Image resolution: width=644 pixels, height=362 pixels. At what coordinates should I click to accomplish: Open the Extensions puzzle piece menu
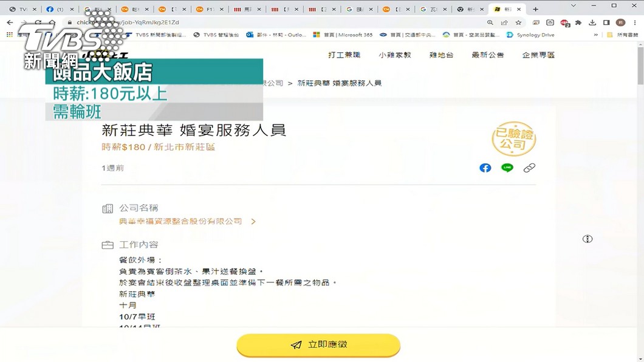578,22
